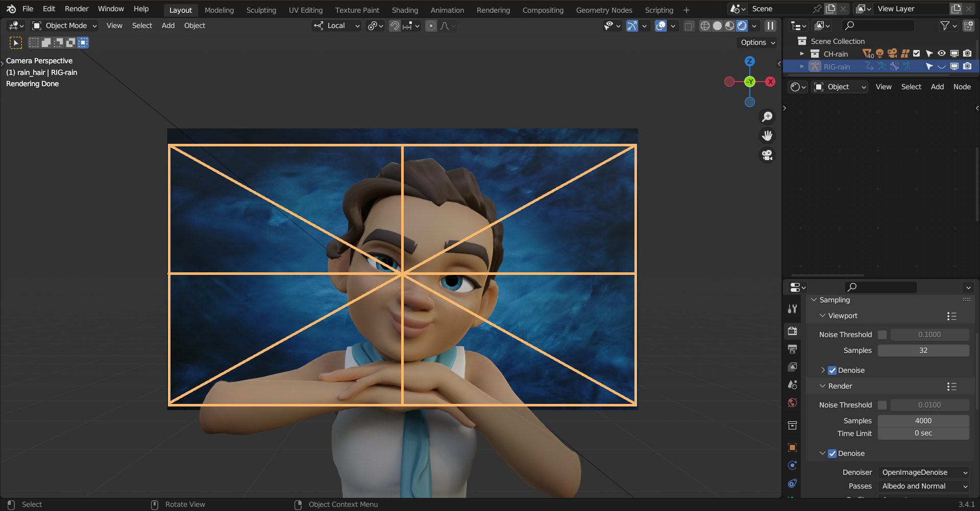Click the X axis on the navigation gizmo
This screenshot has height=511, width=980.
(770, 82)
